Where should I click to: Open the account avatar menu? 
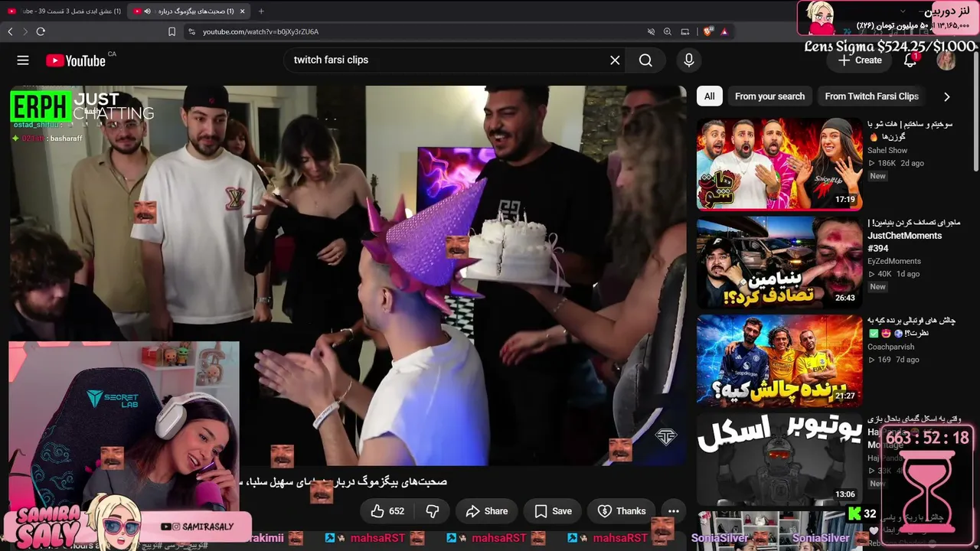[946, 60]
